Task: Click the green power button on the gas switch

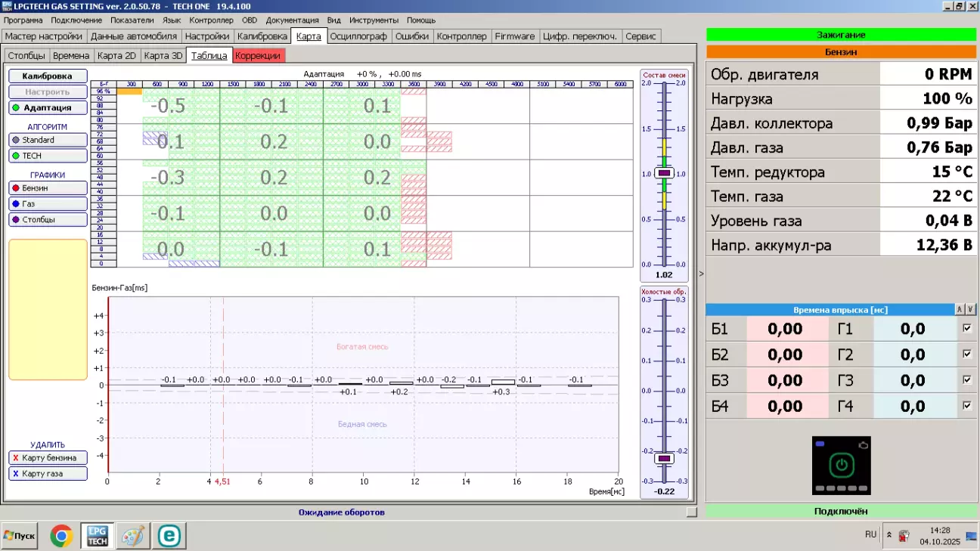Action: point(841,464)
